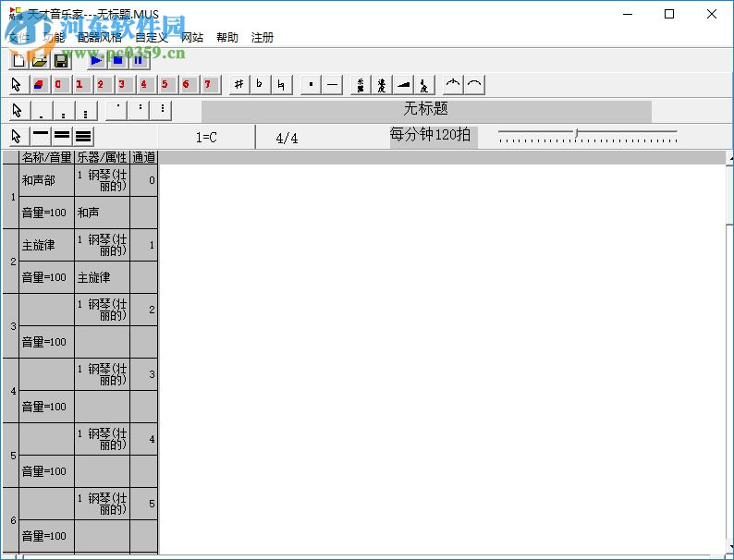
Task: Open a file with the folder icon
Action: coord(40,60)
